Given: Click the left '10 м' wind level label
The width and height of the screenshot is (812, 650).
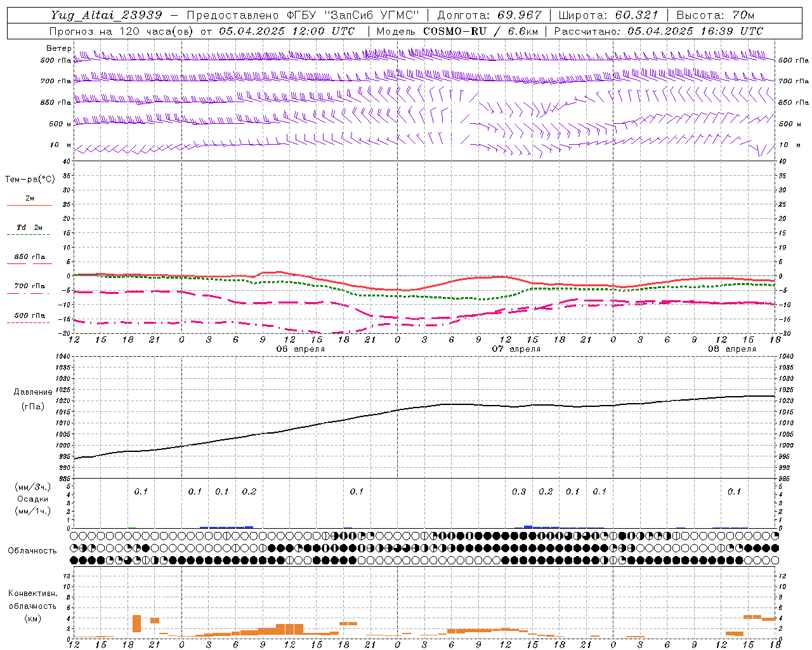Looking at the screenshot, I should (61, 145).
